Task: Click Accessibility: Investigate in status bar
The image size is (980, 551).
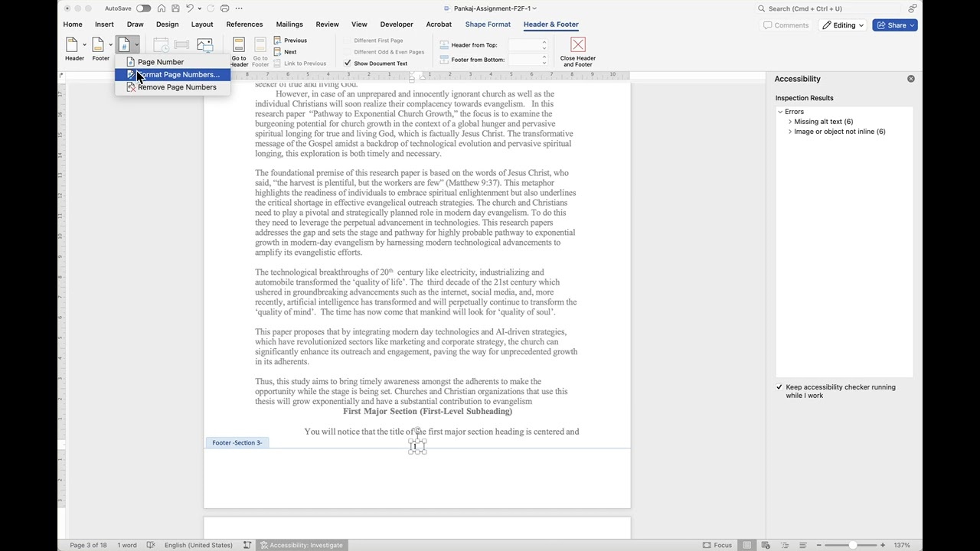Action: point(301,545)
